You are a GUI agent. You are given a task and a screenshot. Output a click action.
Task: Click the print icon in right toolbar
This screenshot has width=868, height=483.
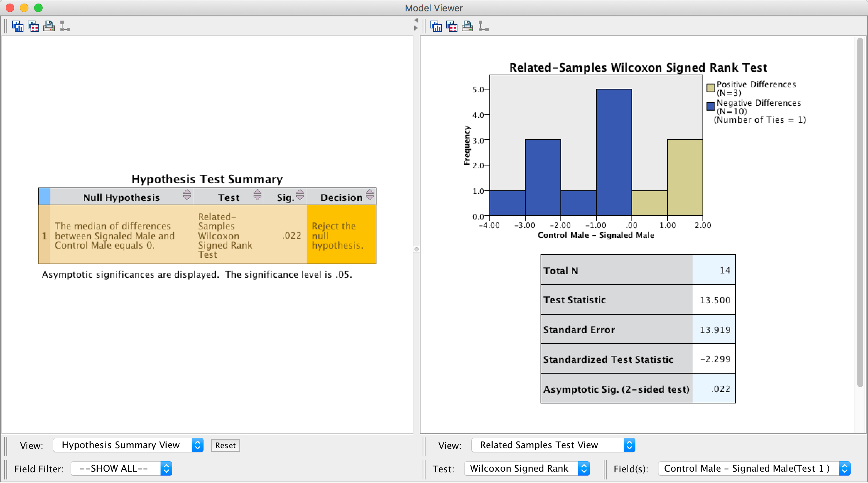pos(467,26)
